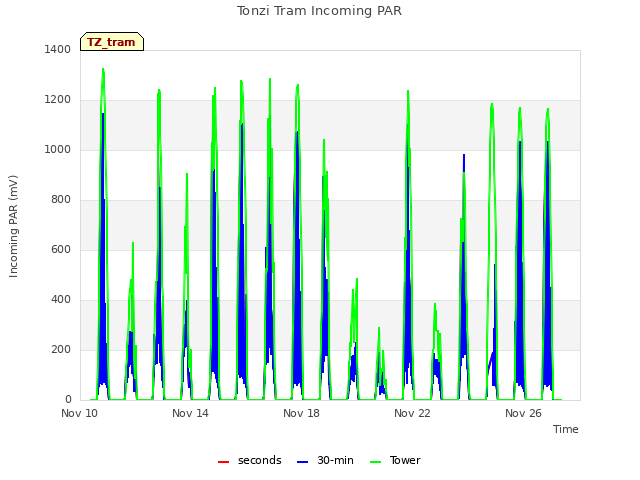Viewport: 640px width, 480px height.
Task: Toggle the 30-min legend entry
Action: pyautogui.click(x=325, y=460)
